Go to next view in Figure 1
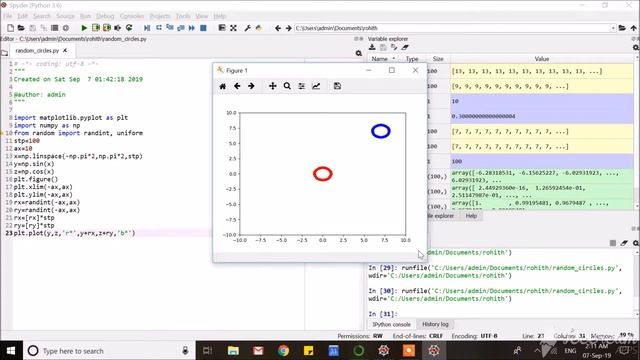Viewport: 640px width, 360px height. (x=251, y=86)
